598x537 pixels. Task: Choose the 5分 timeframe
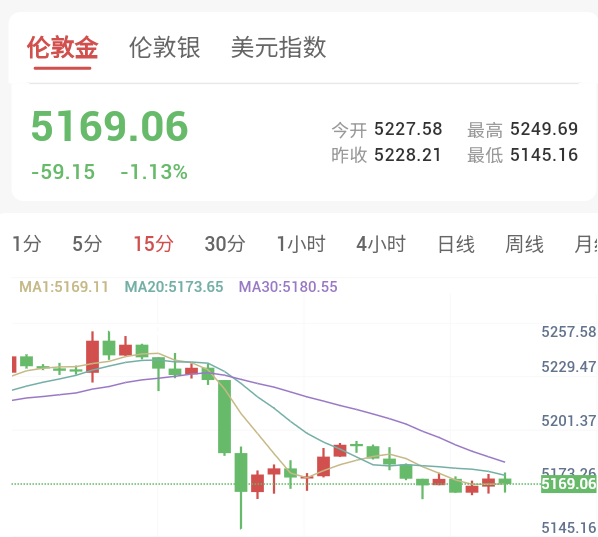click(x=87, y=244)
